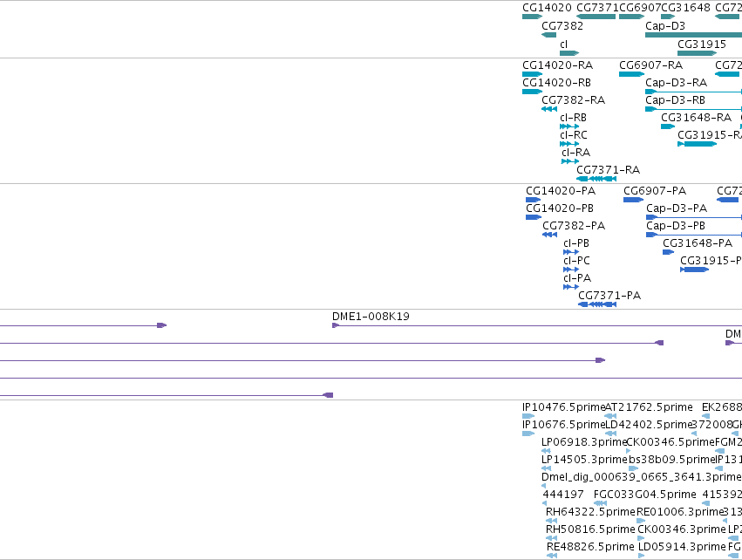
Task: Click the CG31648 gene label
Action: pyautogui.click(x=685, y=8)
